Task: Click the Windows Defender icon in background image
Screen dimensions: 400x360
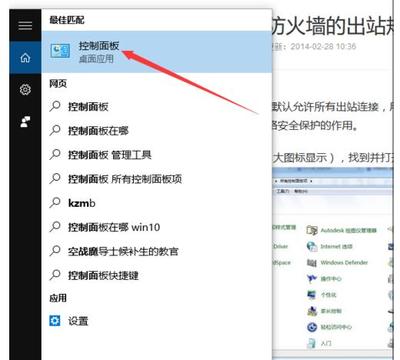Action: coord(312,263)
